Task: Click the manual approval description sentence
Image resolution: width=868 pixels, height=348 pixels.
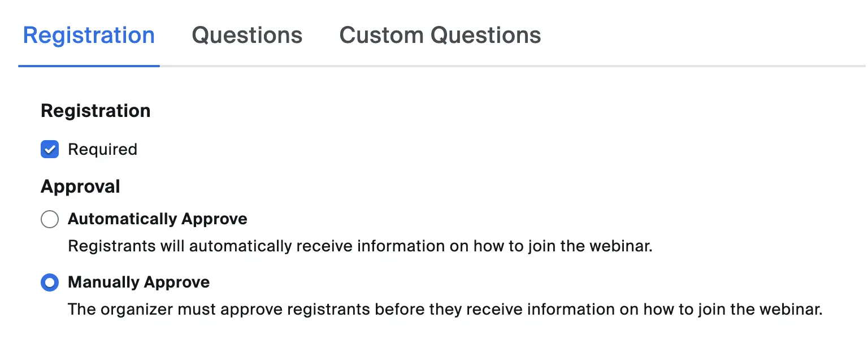Action: (445, 310)
